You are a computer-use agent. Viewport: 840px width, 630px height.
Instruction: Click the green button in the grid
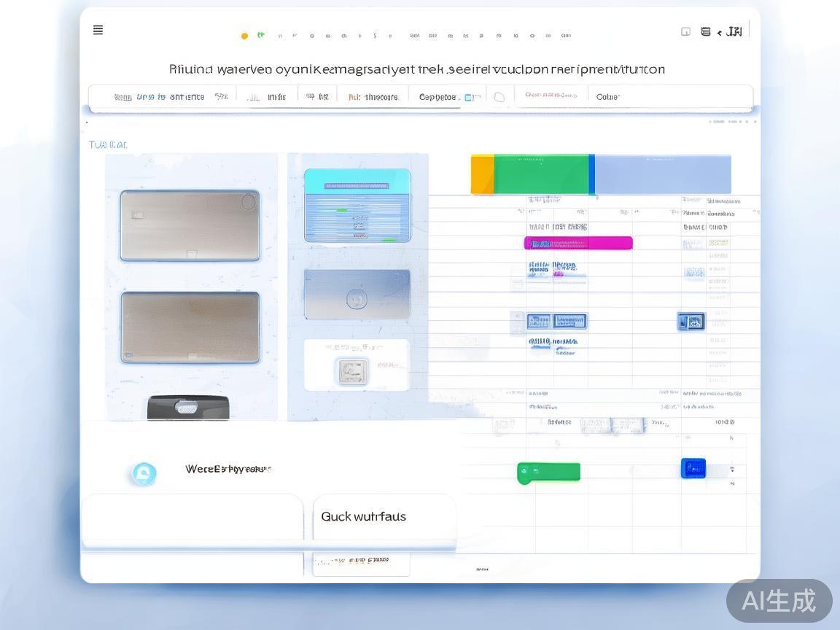tap(548, 472)
